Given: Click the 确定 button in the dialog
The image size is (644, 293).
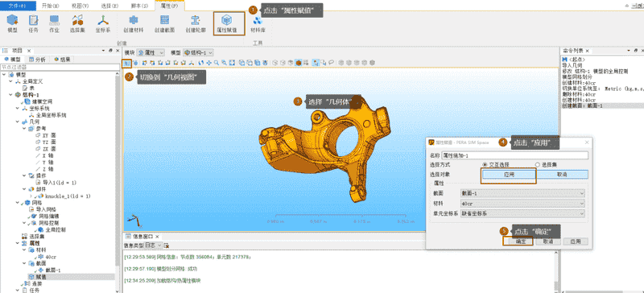Looking at the screenshot, I should (518, 241).
